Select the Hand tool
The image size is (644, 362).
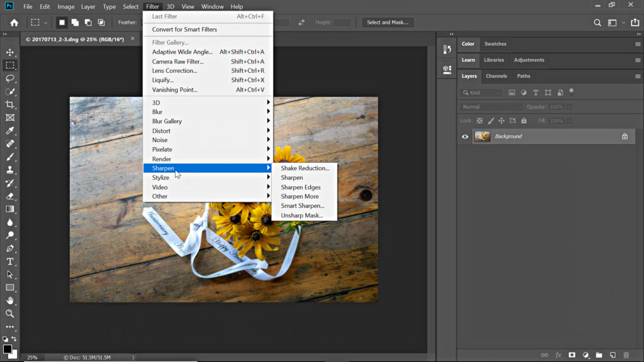[10, 300]
